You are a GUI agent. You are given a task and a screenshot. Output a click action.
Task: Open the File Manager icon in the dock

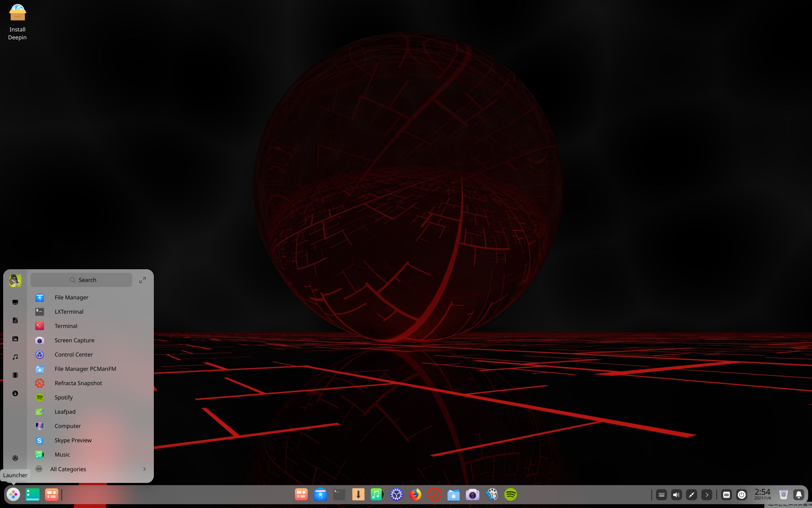(320, 494)
